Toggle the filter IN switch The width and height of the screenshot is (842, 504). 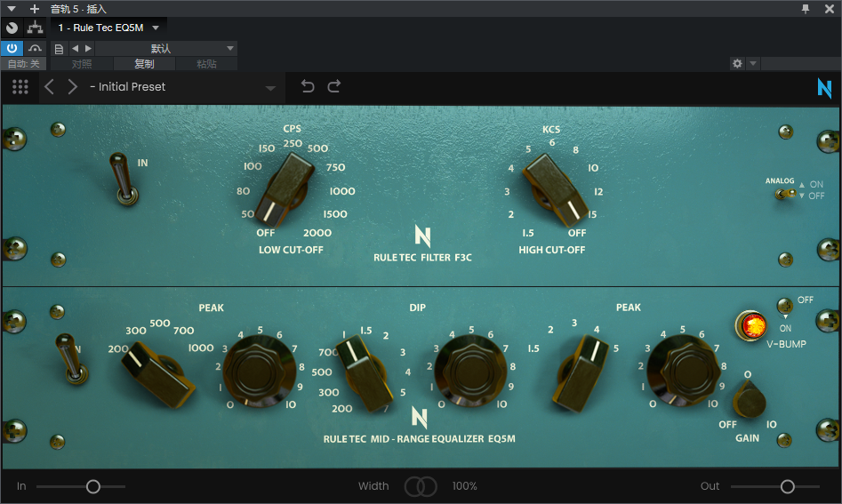[x=124, y=180]
